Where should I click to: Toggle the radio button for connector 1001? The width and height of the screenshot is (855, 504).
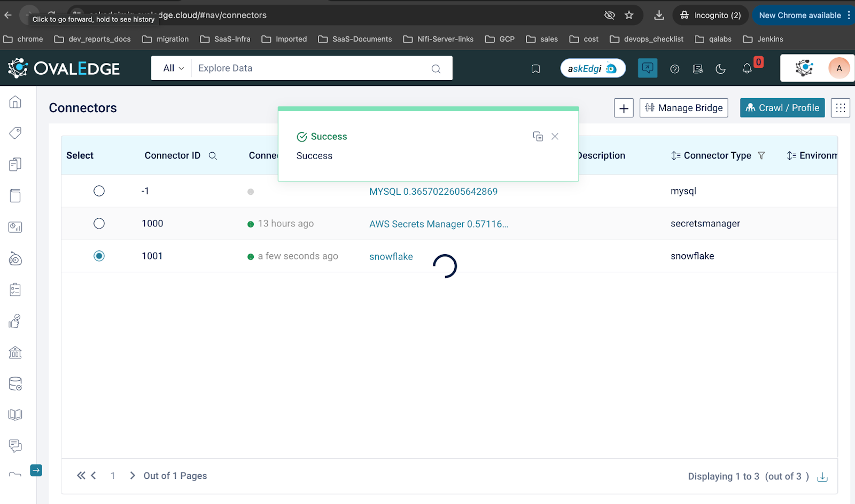(x=99, y=256)
